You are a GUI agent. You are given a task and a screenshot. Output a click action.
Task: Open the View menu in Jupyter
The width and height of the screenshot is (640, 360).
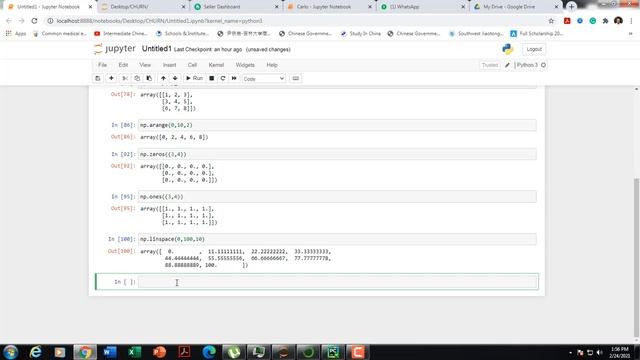click(x=145, y=65)
